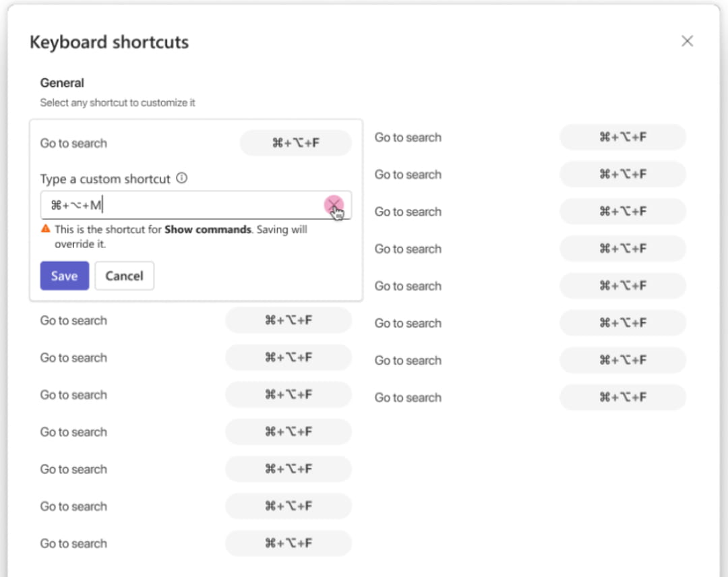This screenshot has width=728, height=577.
Task: Select the bottom-left column shortcut pill
Action: point(289,543)
